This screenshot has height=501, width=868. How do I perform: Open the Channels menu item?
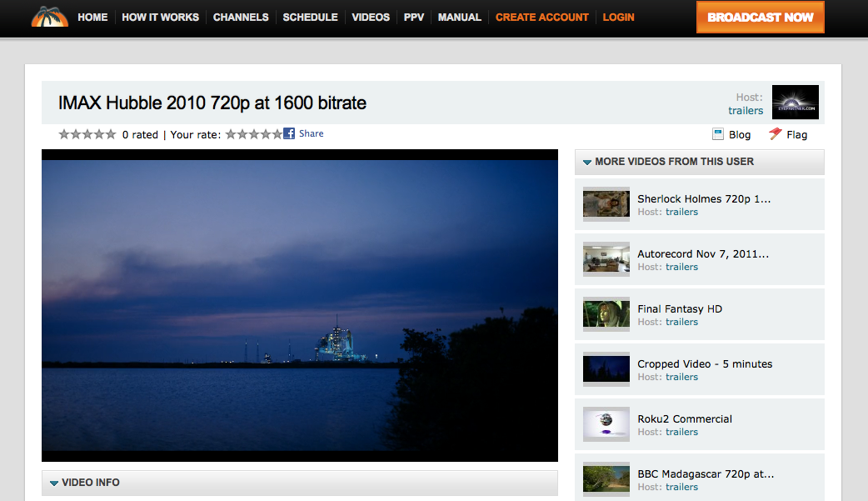point(241,18)
